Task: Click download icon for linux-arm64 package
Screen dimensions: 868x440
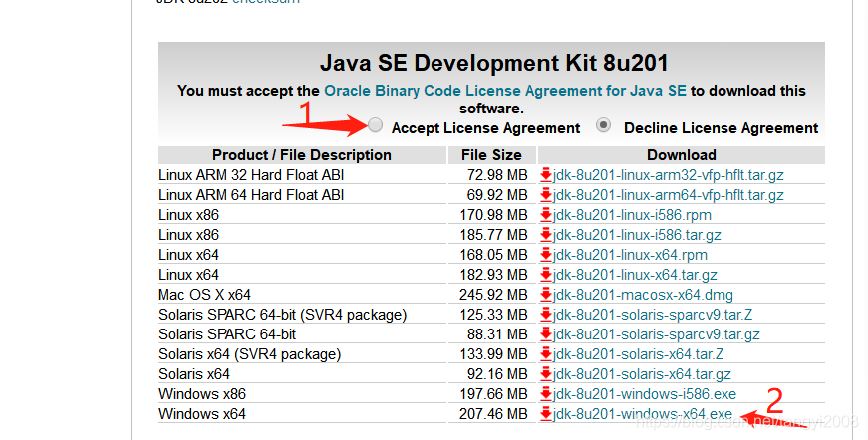Action: click(x=546, y=195)
